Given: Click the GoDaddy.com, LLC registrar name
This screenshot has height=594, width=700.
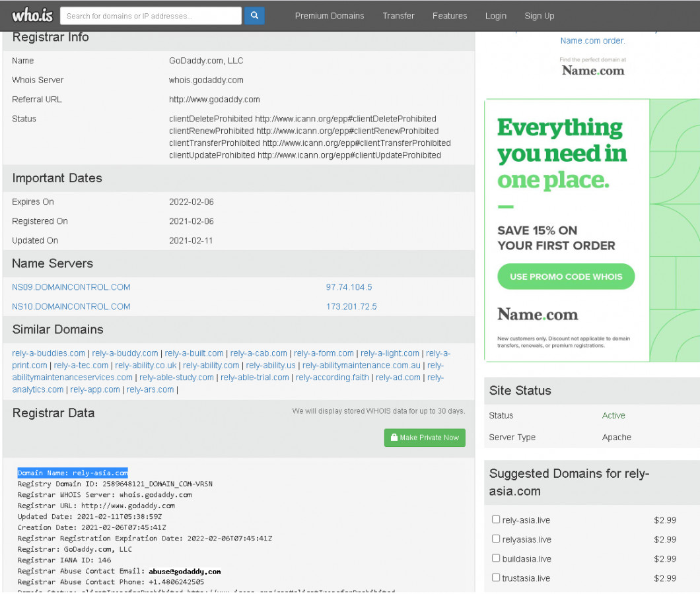Looking at the screenshot, I should tap(206, 61).
